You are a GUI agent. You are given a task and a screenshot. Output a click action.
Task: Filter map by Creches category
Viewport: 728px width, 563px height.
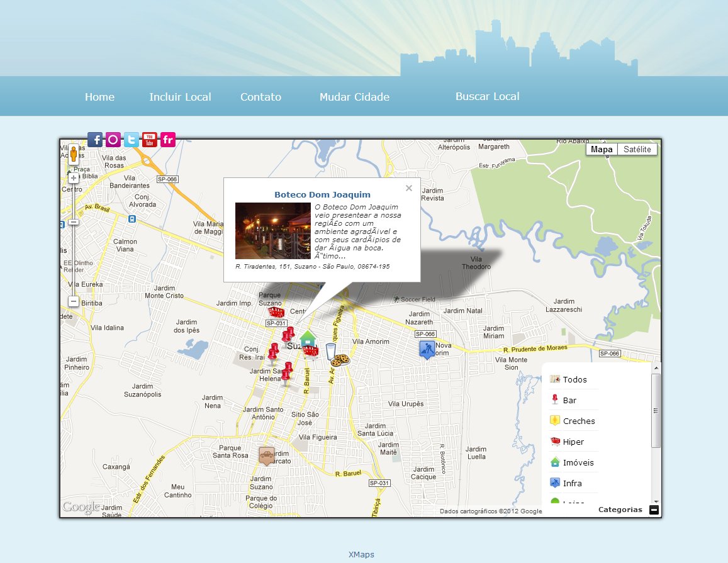point(579,421)
